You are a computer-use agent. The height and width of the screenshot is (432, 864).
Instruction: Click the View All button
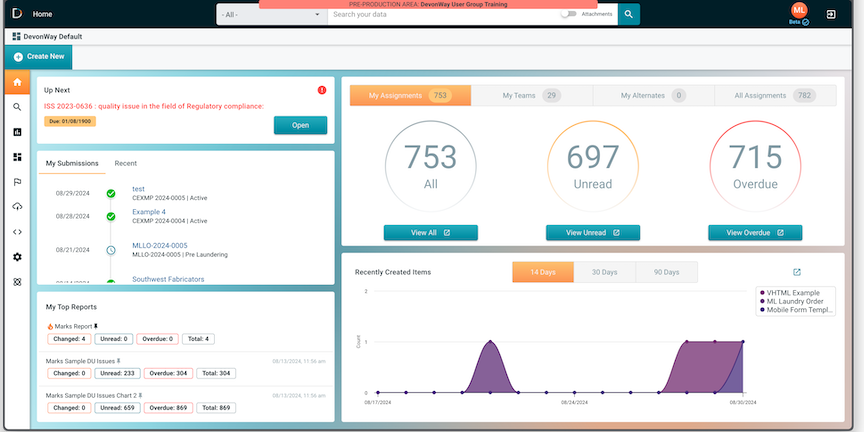tap(431, 233)
